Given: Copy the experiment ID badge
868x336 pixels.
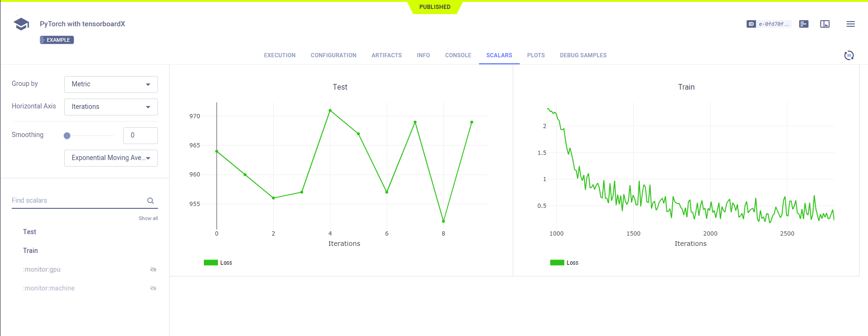Looking at the screenshot, I should tap(769, 24).
